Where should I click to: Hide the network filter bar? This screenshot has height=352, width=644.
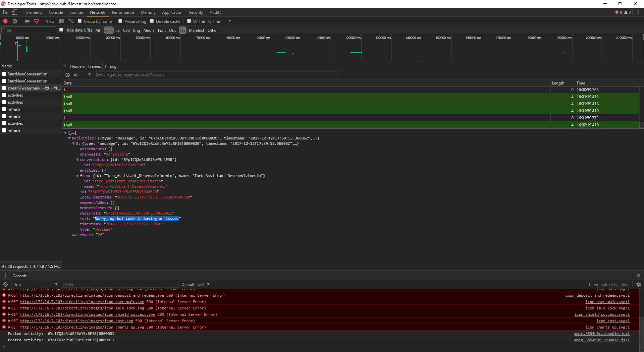[x=37, y=21]
